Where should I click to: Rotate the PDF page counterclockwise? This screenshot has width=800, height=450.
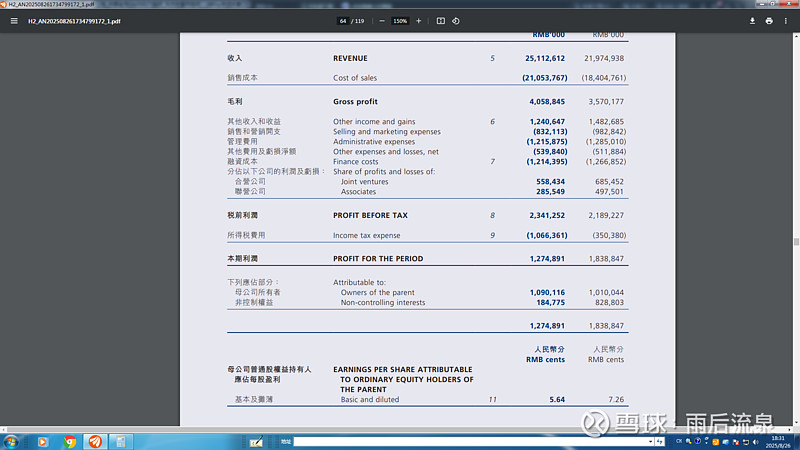(456, 20)
